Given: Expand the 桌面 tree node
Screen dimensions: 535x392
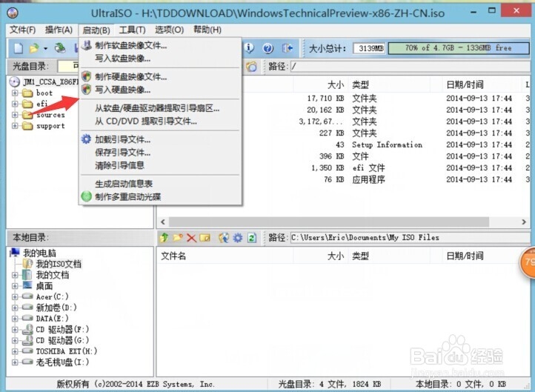Looking at the screenshot, I should point(15,286).
